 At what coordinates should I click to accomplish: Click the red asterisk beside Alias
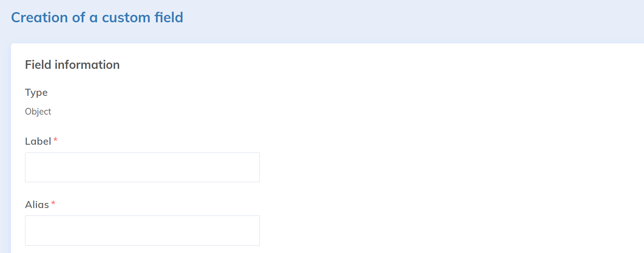[53, 203]
